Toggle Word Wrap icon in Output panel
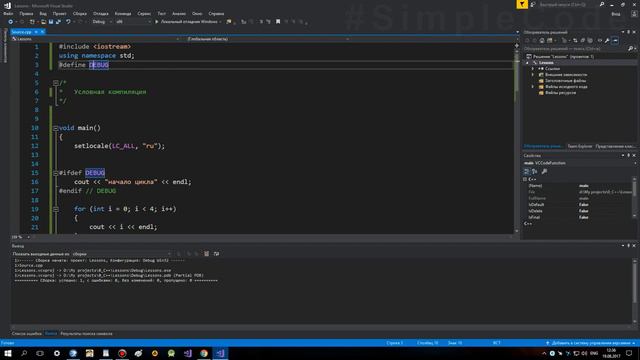The height and width of the screenshot is (360, 640). click(x=216, y=254)
